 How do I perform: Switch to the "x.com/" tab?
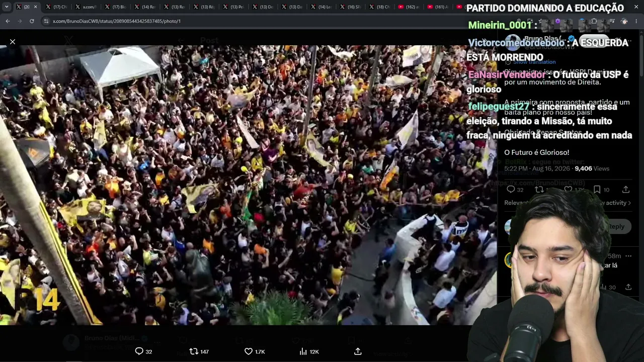86,7
